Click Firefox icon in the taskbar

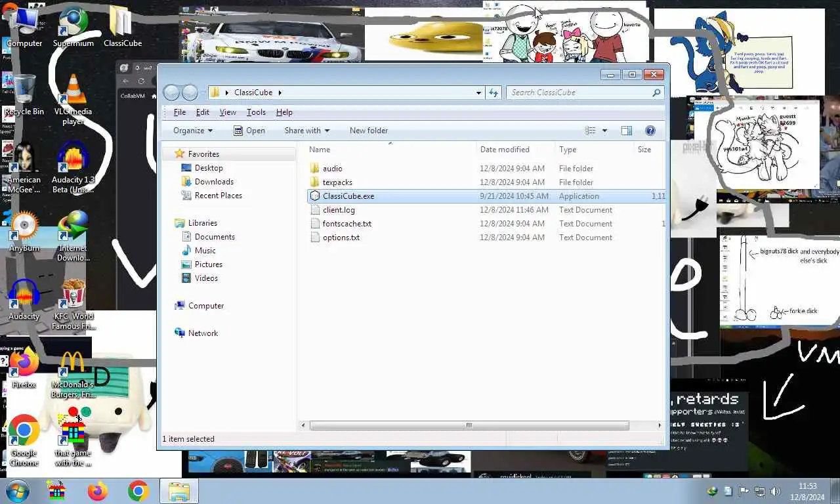(97, 491)
